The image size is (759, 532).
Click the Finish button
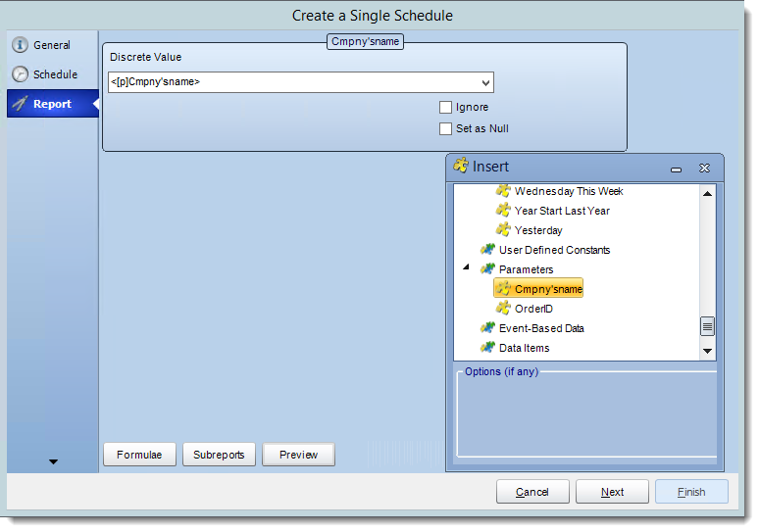[691, 492]
